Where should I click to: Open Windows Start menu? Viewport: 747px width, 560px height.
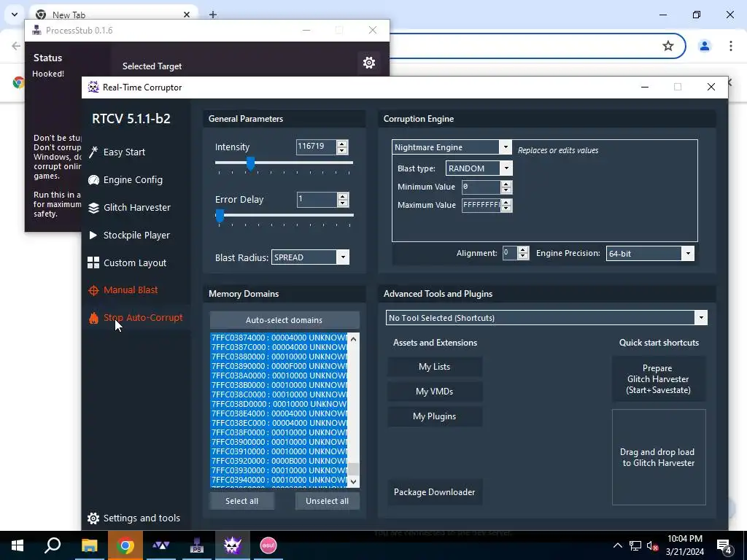[18, 545]
